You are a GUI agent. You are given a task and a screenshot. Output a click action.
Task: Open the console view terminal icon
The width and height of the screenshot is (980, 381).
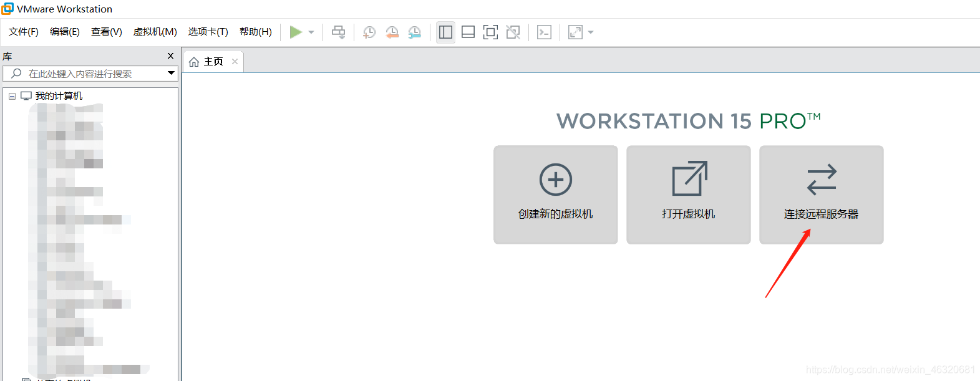point(544,32)
